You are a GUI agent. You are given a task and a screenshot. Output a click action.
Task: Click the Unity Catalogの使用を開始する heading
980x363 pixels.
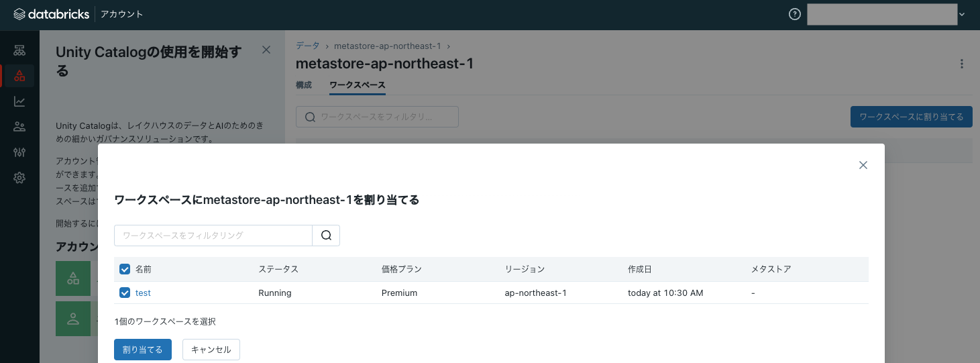coord(149,60)
